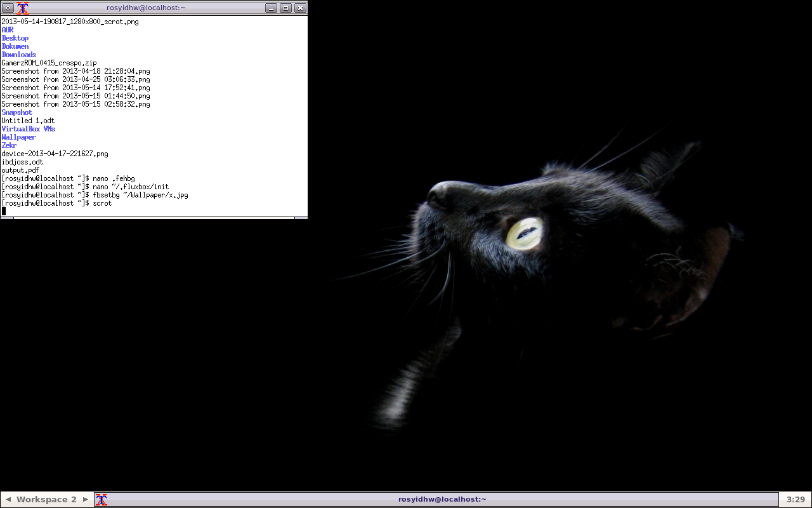
Task: Click the VirtualBox VMs directory entry
Action: [x=29, y=128]
